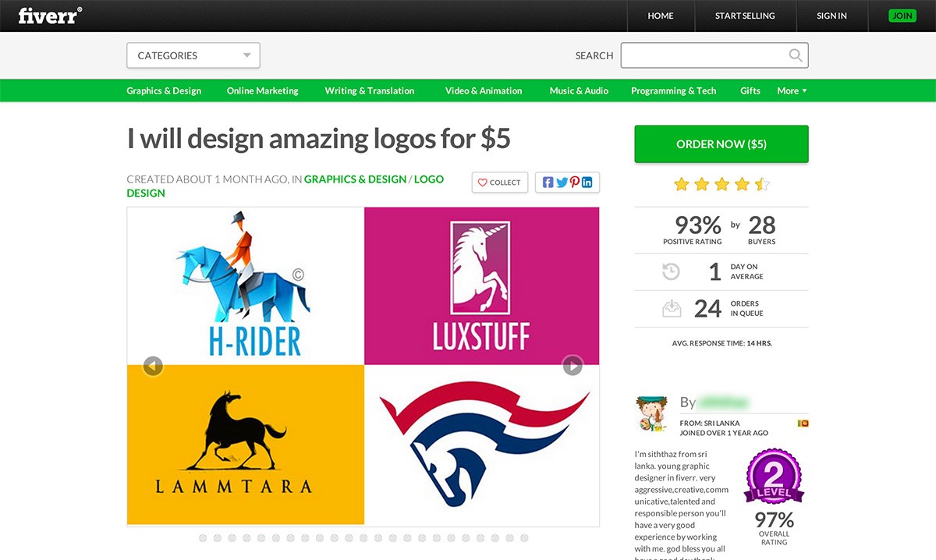The height and width of the screenshot is (560, 936).
Task: Share gig on LinkedIn icon
Action: click(587, 183)
